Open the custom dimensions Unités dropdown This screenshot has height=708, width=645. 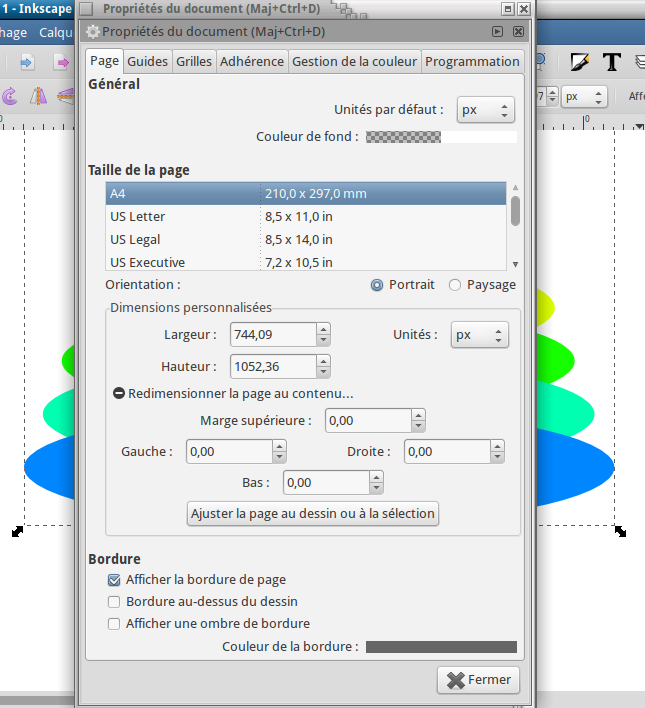point(479,335)
